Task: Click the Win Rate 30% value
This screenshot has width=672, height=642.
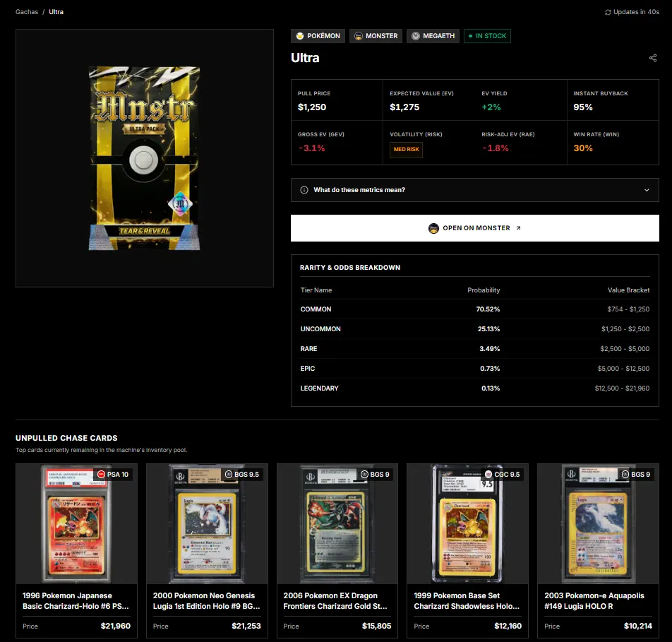Action: pos(583,148)
